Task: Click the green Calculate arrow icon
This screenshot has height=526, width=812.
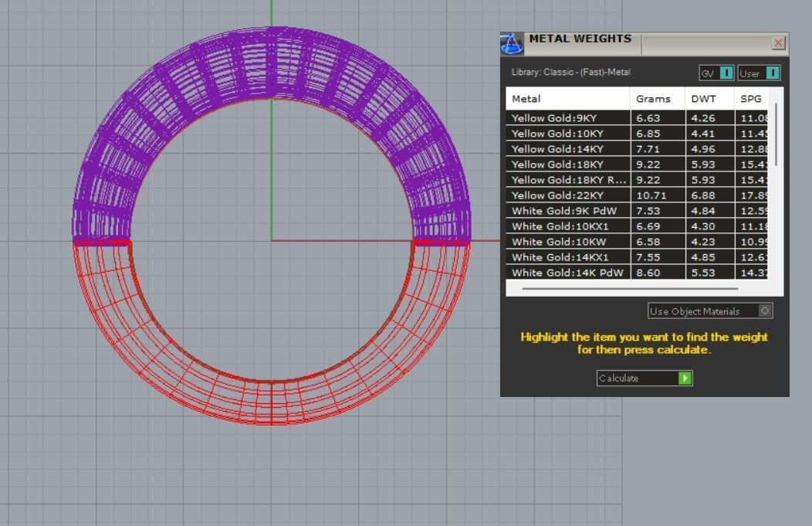Action: click(x=685, y=378)
